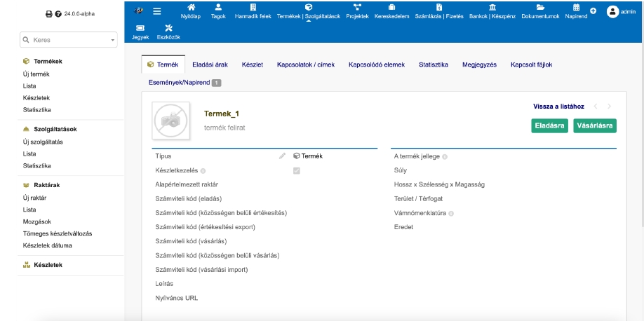Click the print icon beside the version number
Viewport: 644px width, 321px height.
[x=48, y=13]
